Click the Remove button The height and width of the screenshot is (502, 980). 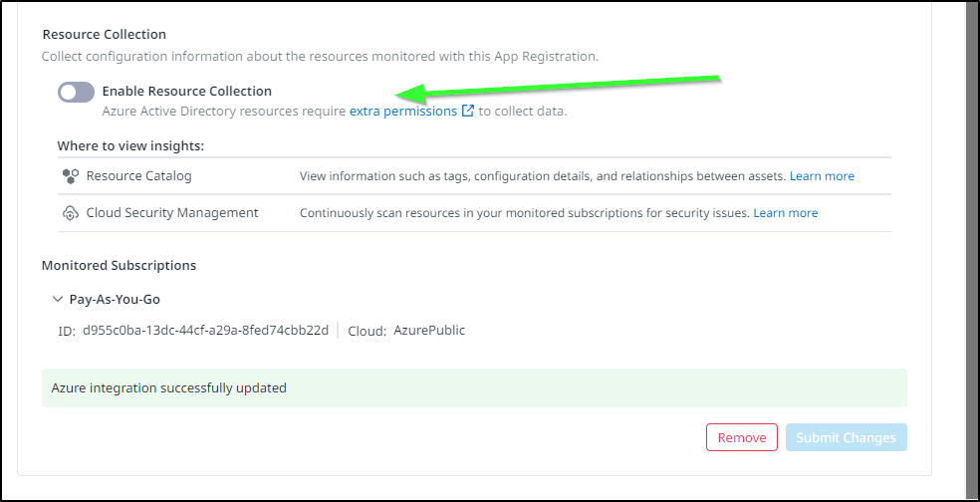click(742, 437)
